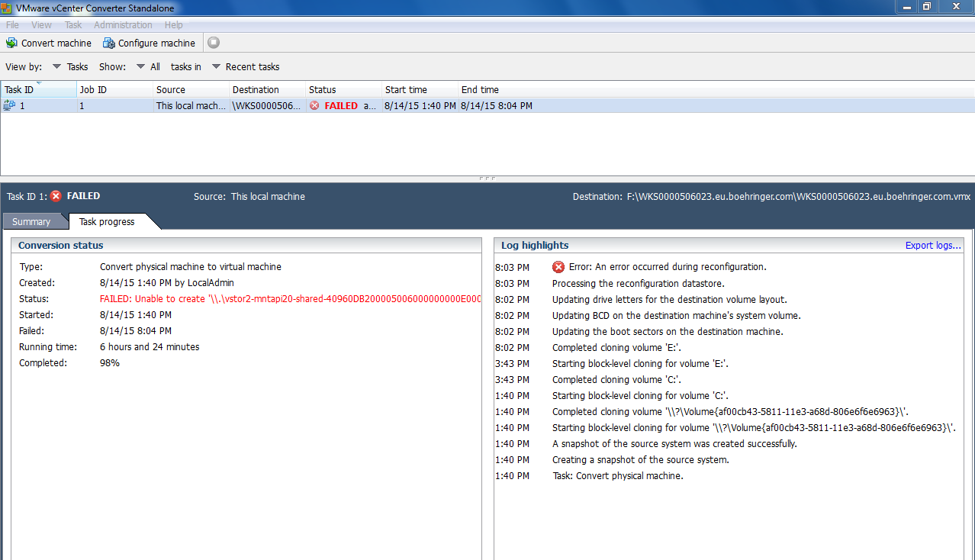Sort by Status column header
The height and width of the screenshot is (560, 975).
[x=344, y=89]
